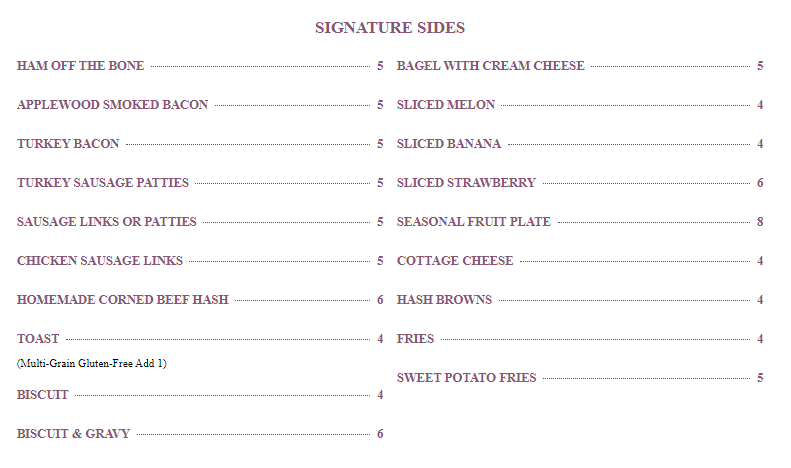Click Sausage Links Or Patties

point(107,222)
